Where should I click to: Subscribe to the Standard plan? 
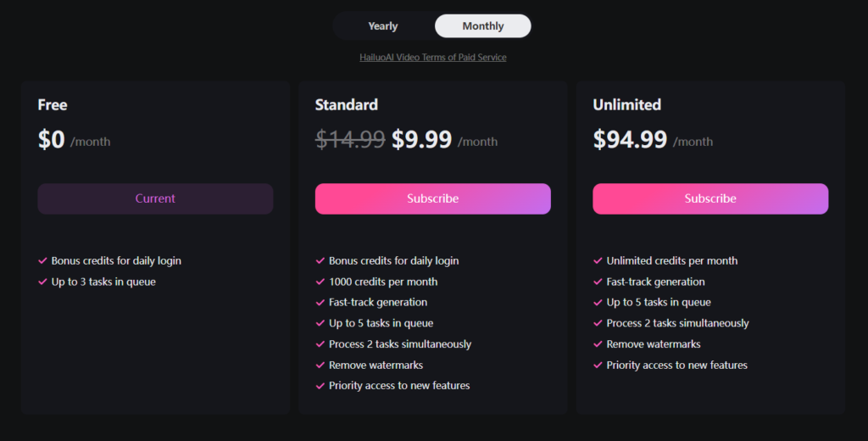tap(433, 198)
